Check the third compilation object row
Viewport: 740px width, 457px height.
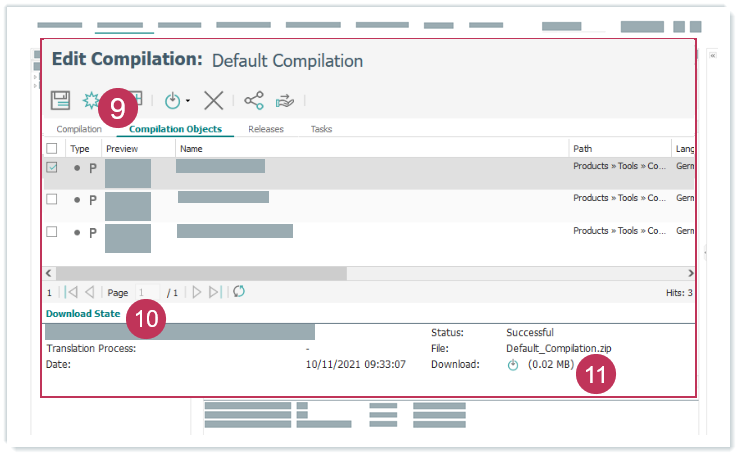tap(52, 232)
